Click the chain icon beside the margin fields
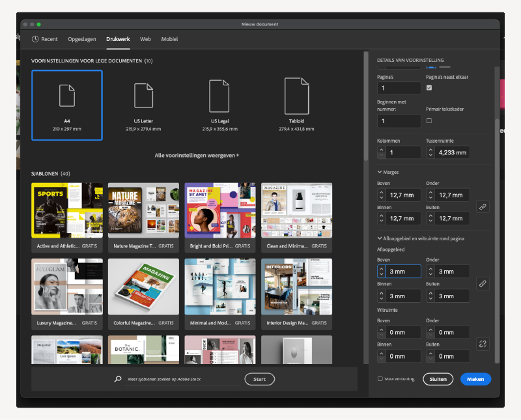The height and width of the screenshot is (420, 521). pyautogui.click(x=483, y=206)
